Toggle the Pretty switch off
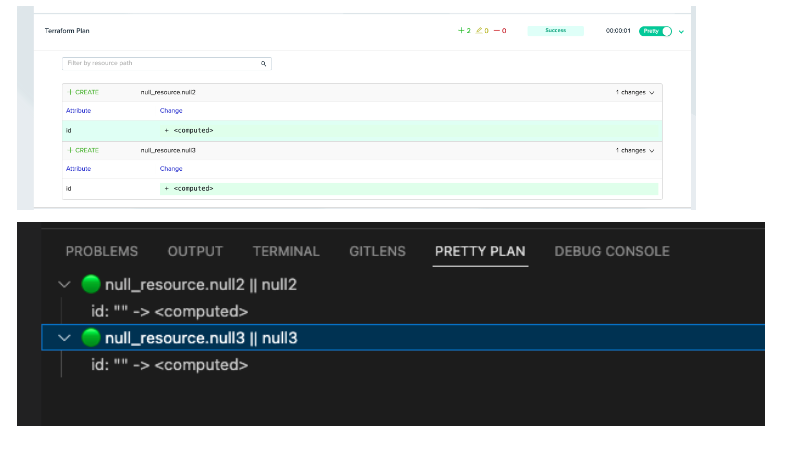 655,31
